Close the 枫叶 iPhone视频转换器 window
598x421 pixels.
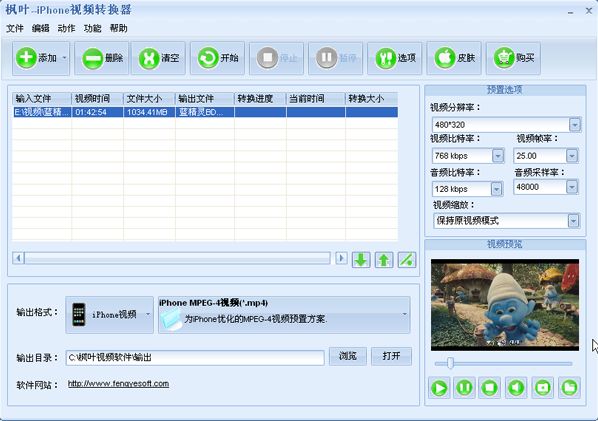point(589,11)
